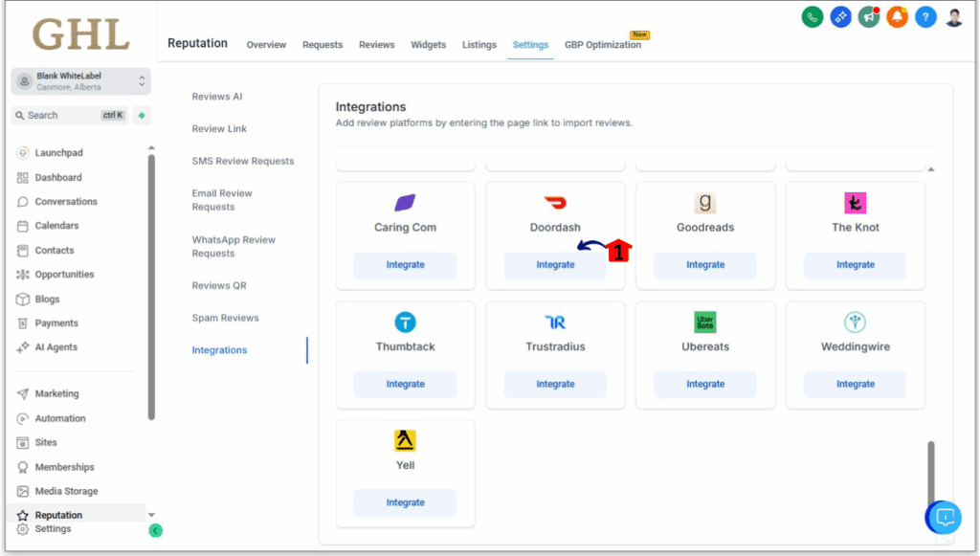The height and width of the screenshot is (556, 980).
Task: Select the top Settings tab
Action: pyautogui.click(x=530, y=45)
